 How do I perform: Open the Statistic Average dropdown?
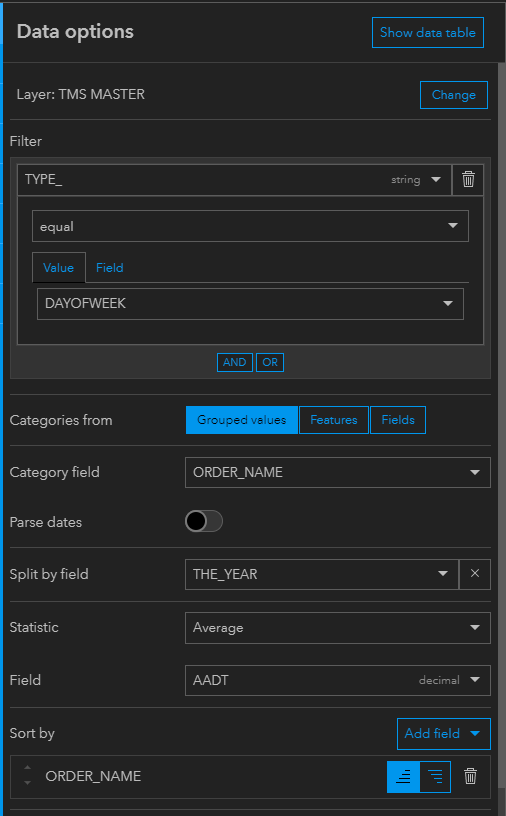click(x=338, y=628)
